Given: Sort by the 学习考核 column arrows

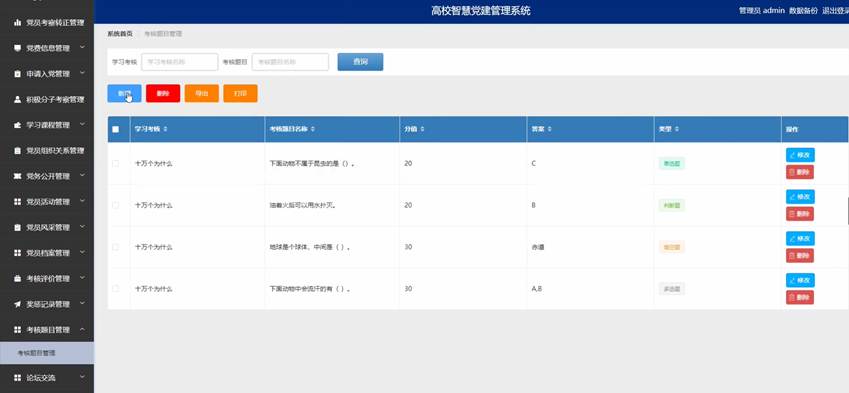Looking at the screenshot, I should point(165,129).
